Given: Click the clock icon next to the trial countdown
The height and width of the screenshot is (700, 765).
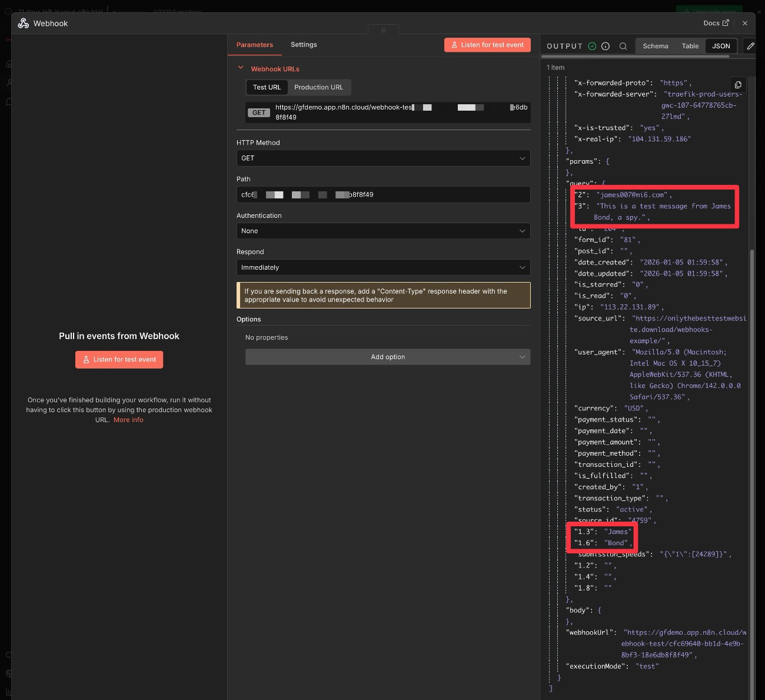Looking at the screenshot, I should coord(8,11).
